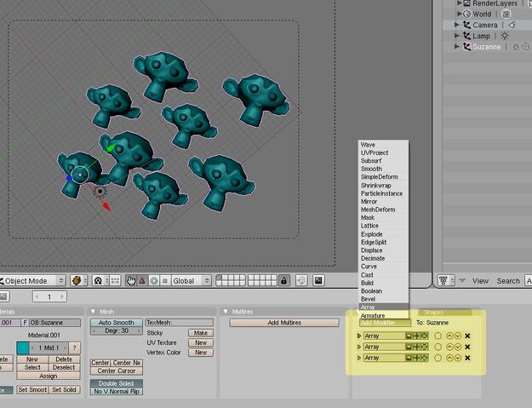Click the circle cage toggle on third Array

(x=438, y=358)
